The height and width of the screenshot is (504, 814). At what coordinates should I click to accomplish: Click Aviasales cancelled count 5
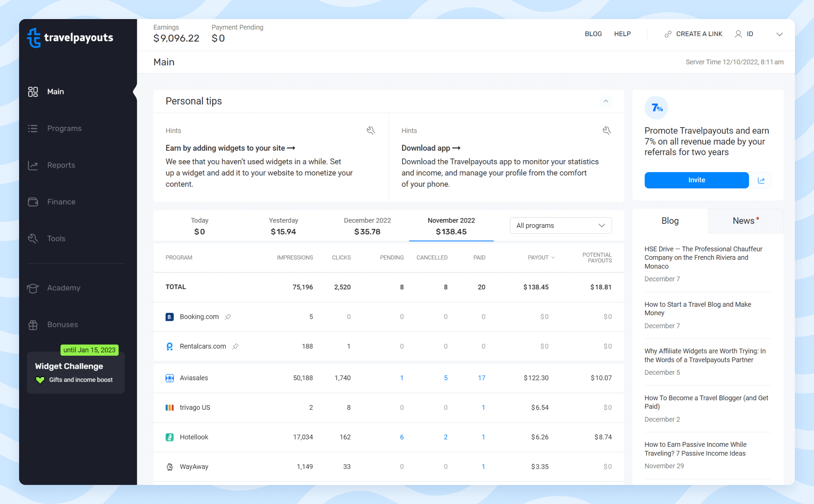pyautogui.click(x=446, y=378)
